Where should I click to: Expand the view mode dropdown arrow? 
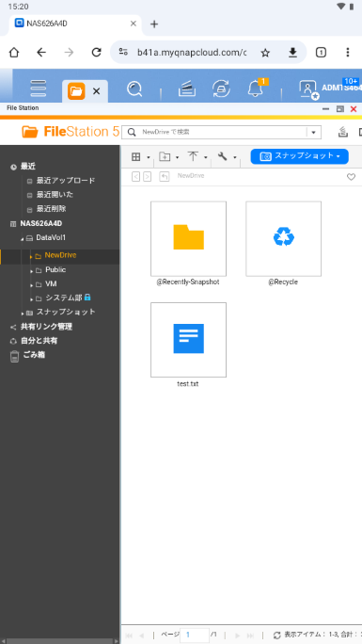coord(148,157)
